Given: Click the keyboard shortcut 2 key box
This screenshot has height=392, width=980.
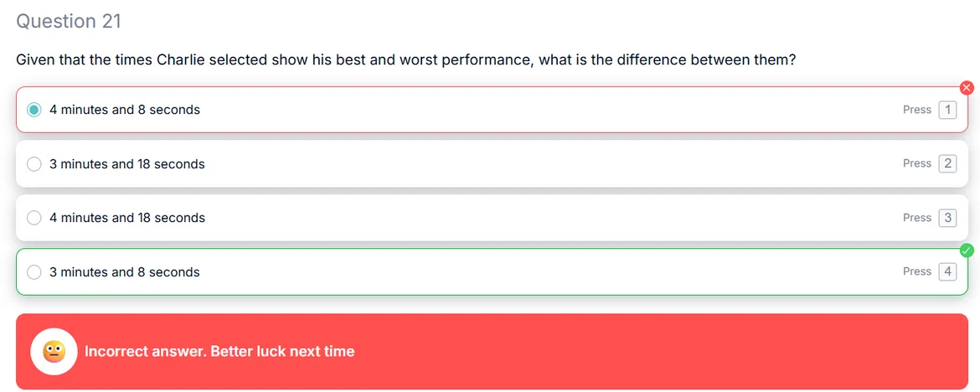Looking at the screenshot, I should [947, 163].
